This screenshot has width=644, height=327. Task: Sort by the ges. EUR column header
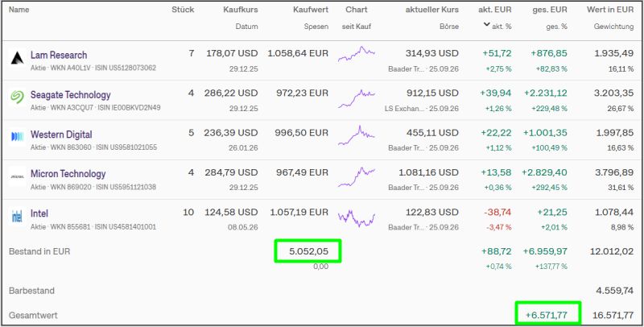[550, 10]
